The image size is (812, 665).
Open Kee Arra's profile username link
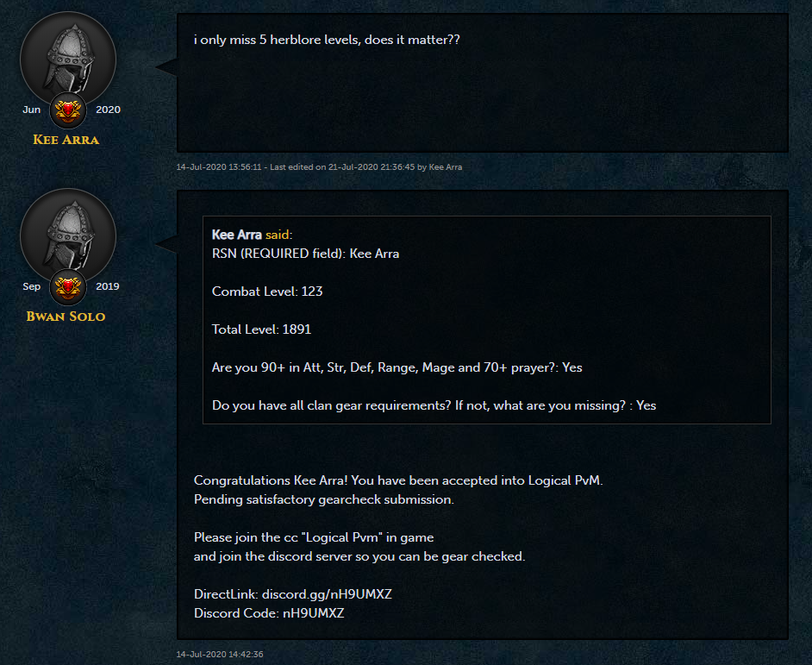(66, 140)
